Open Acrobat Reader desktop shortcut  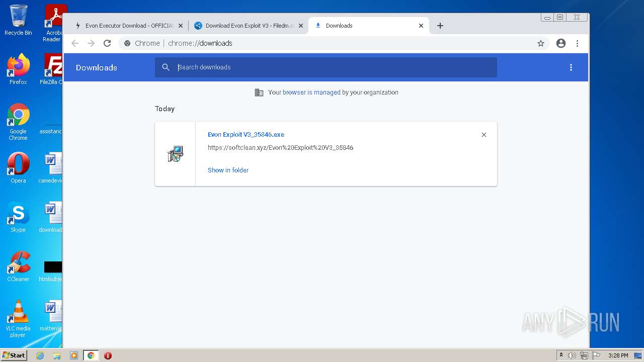coord(53,23)
